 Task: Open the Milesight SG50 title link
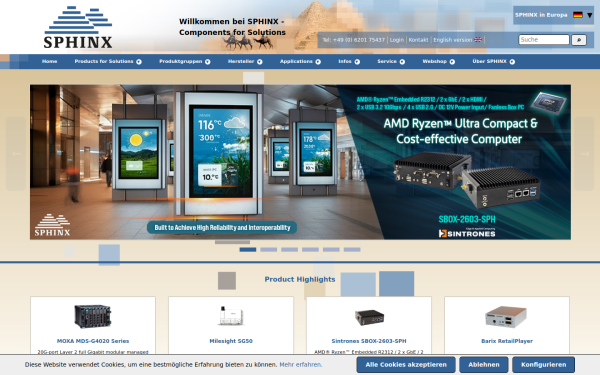[231, 341]
